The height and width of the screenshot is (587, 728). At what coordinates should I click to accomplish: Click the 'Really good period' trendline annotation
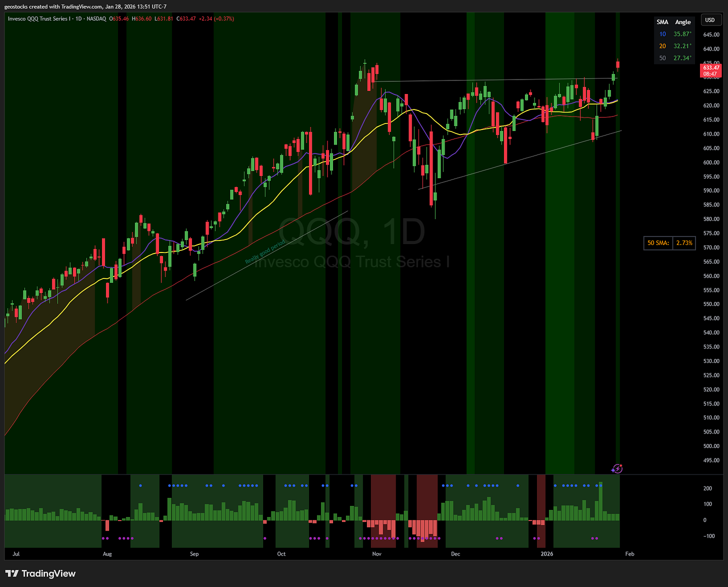(264, 251)
